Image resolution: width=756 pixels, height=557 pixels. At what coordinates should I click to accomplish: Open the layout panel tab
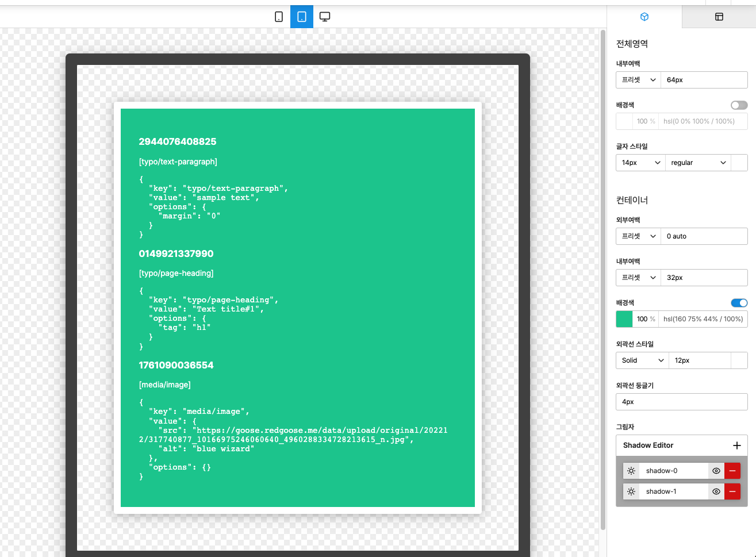(719, 17)
